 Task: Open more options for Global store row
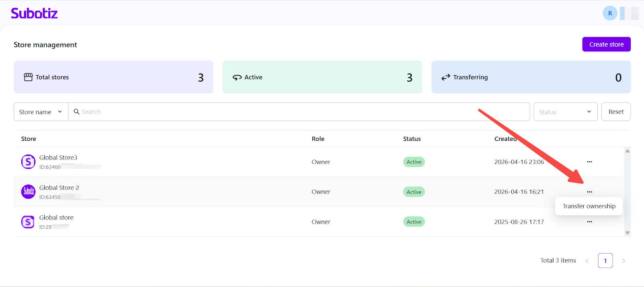pyautogui.click(x=589, y=222)
